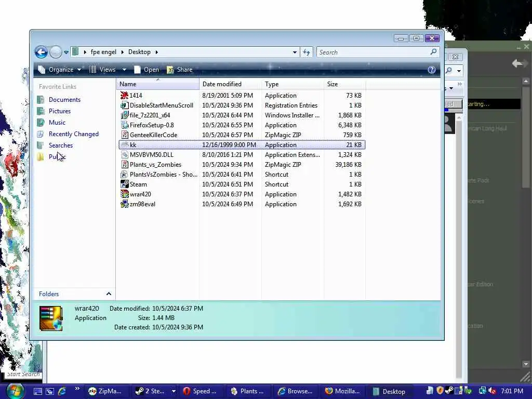Click Open in the toolbar
The width and height of the screenshot is (532, 399).
tap(147, 70)
